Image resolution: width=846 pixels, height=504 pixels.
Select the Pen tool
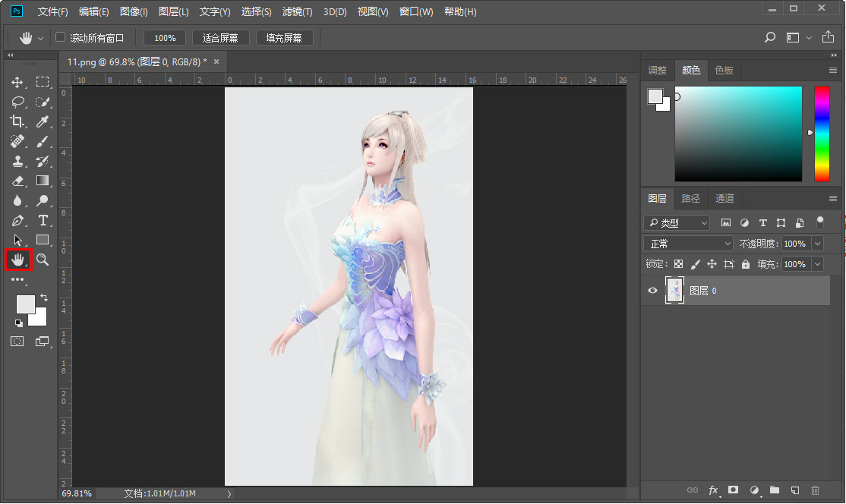coord(17,220)
